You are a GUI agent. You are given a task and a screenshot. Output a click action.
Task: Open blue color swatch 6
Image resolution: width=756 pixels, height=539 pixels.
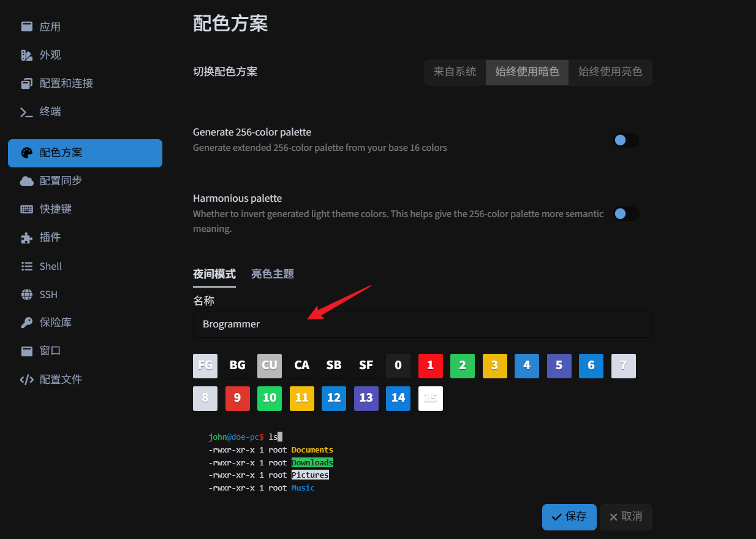[x=591, y=365]
